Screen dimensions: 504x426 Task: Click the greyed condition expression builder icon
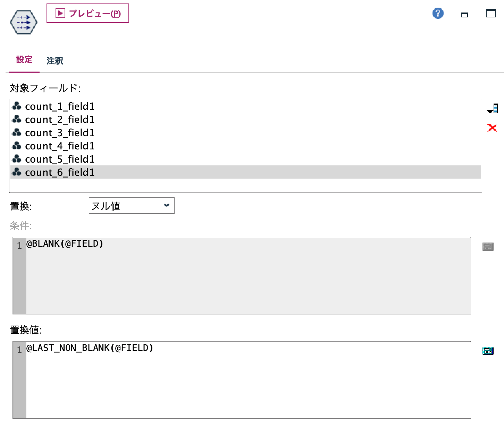click(488, 247)
